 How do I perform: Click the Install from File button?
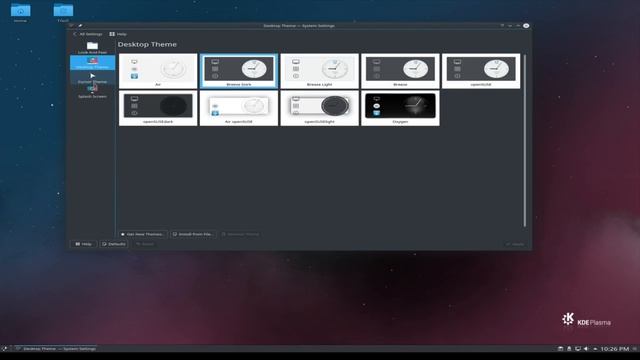click(193, 234)
